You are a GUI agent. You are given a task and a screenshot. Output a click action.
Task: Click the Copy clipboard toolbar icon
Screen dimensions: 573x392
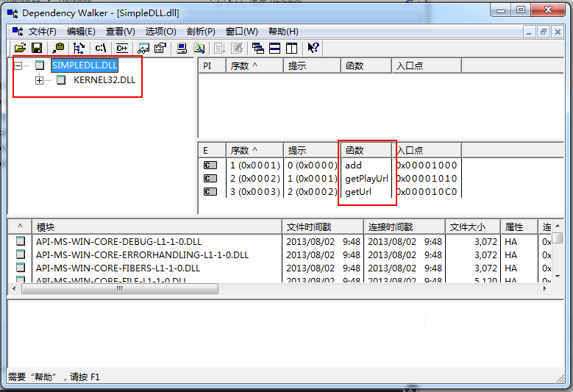pyautogui.click(x=57, y=48)
